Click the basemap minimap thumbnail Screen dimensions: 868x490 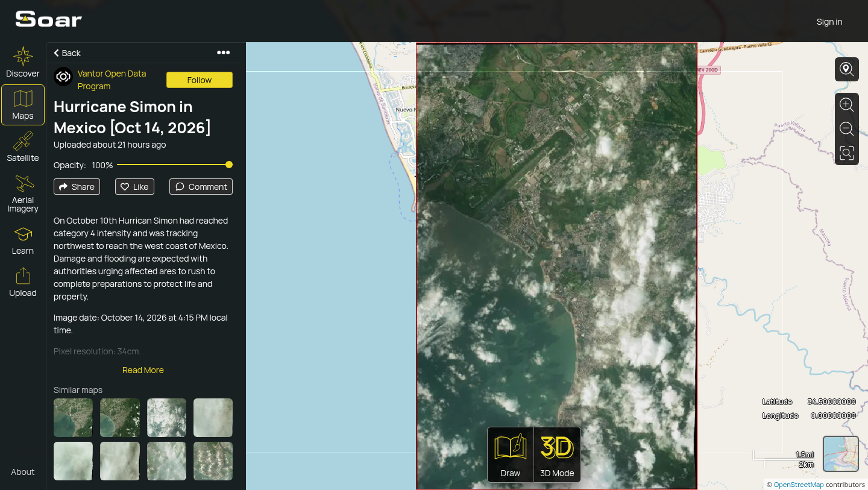click(x=841, y=454)
